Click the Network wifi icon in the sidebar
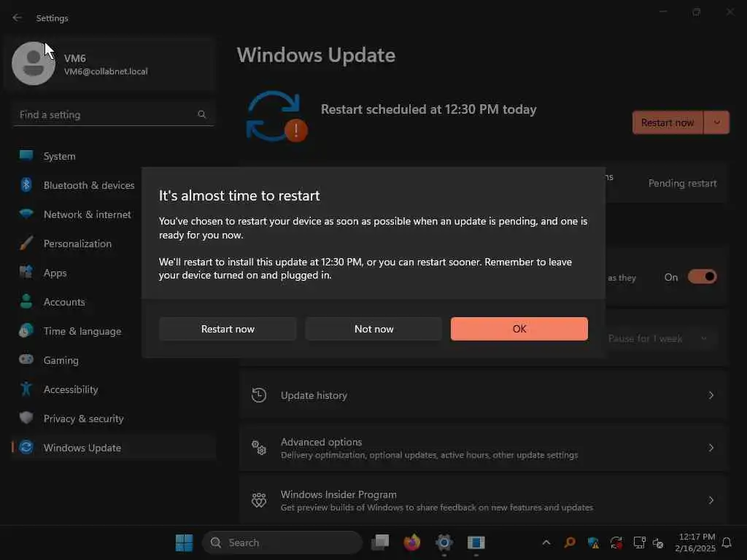This screenshot has height=560, width=747. pos(26,214)
